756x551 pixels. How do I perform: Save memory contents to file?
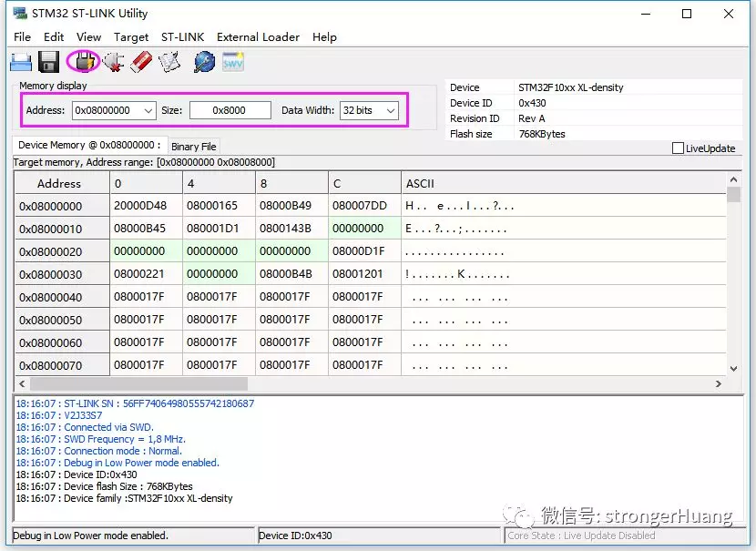point(47,60)
